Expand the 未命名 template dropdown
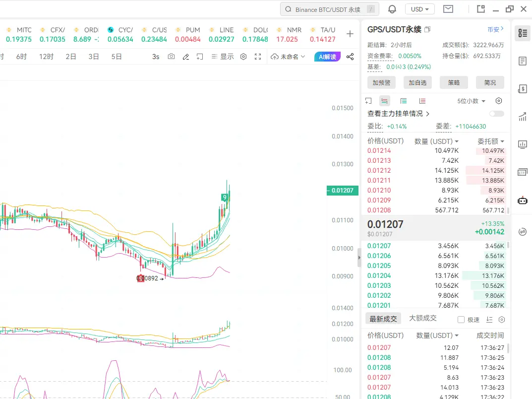This screenshot has height=399, width=532. [x=288, y=57]
